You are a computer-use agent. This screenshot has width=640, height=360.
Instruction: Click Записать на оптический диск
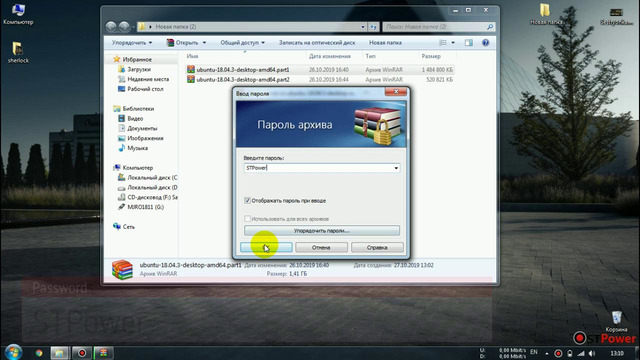317,42
